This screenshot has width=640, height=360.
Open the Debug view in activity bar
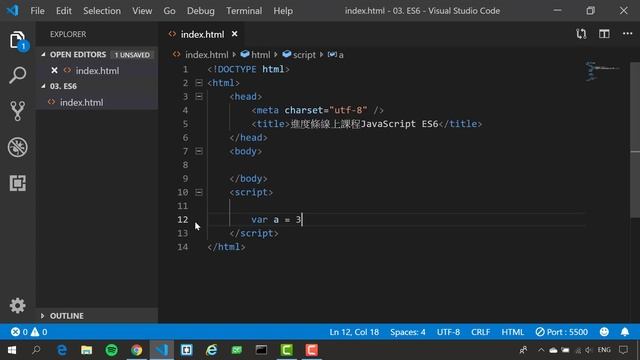click(18, 147)
